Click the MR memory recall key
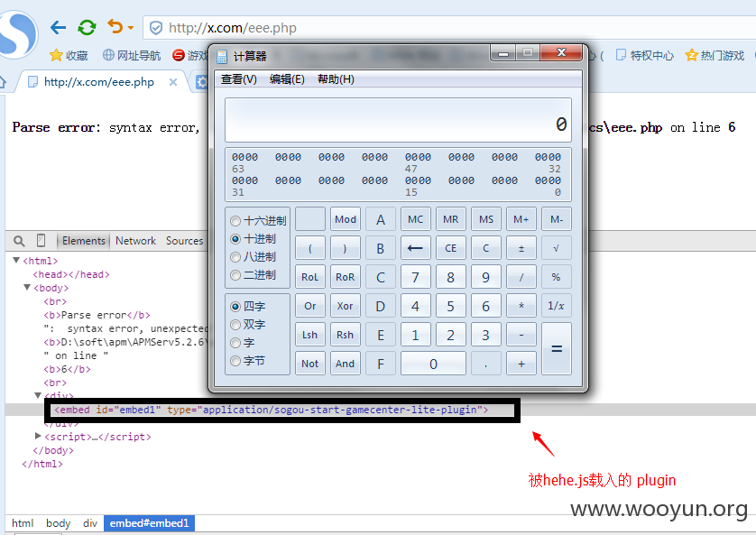 (x=451, y=219)
